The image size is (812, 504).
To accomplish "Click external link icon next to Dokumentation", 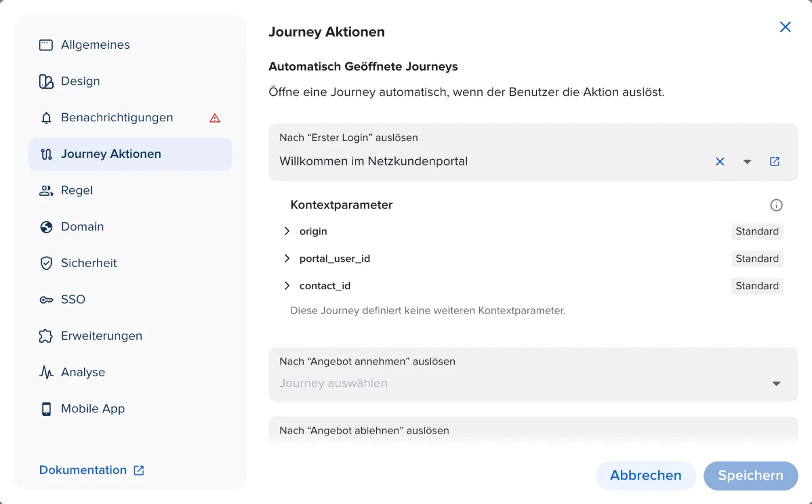I will (139, 470).
